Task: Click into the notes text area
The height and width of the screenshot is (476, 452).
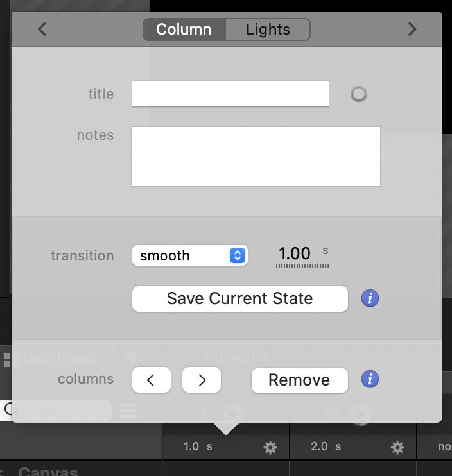Action: (x=256, y=157)
